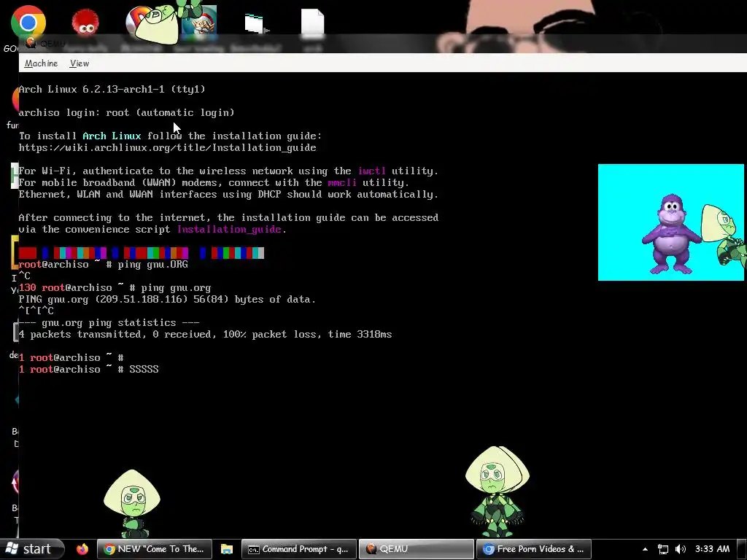
Task: Click the standing Peridot character above taskbar
Action: point(497,492)
